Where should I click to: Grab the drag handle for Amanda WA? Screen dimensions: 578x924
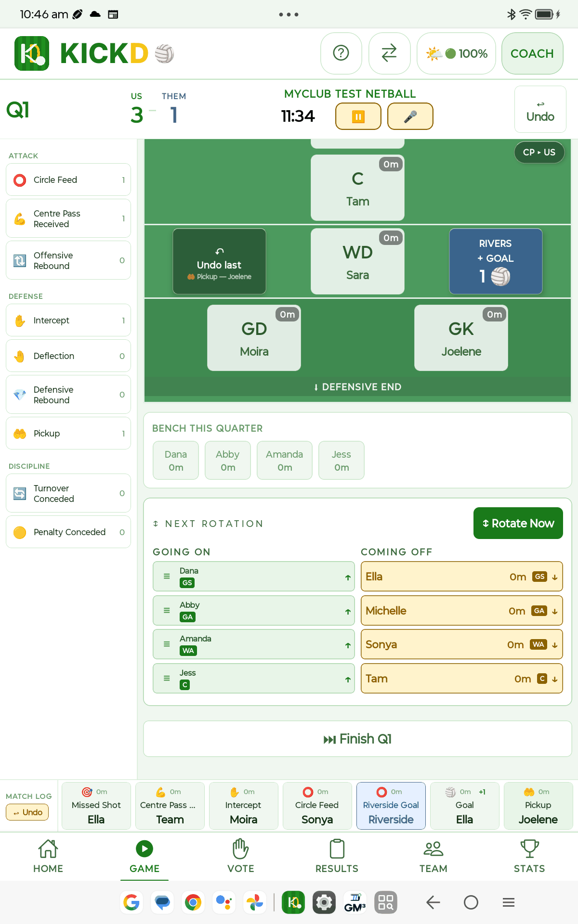pyautogui.click(x=167, y=644)
